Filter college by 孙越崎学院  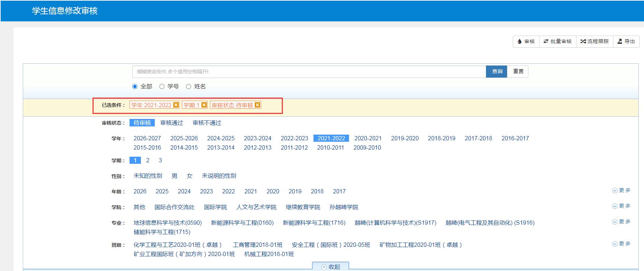pos(344,207)
